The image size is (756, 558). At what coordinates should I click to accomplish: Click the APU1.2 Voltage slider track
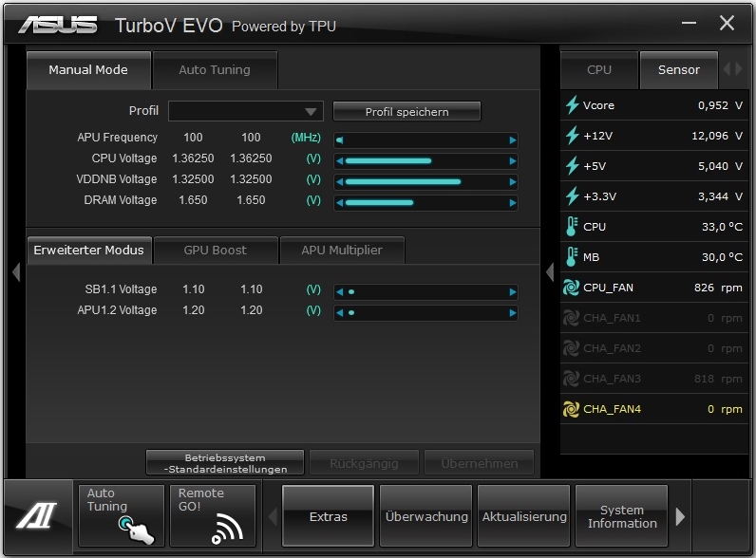tap(426, 313)
